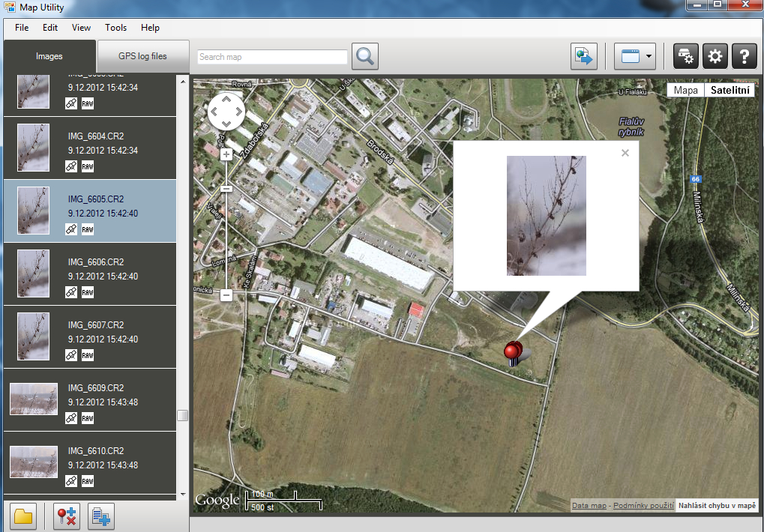Click the GPS satellite icon for IMG_6607.CR2

71,355
